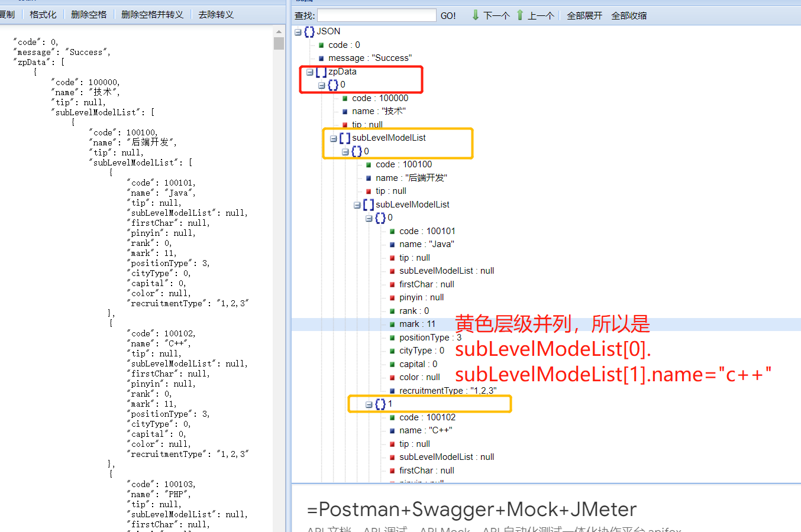Click the red icon beside color : null

pos(392,378)
